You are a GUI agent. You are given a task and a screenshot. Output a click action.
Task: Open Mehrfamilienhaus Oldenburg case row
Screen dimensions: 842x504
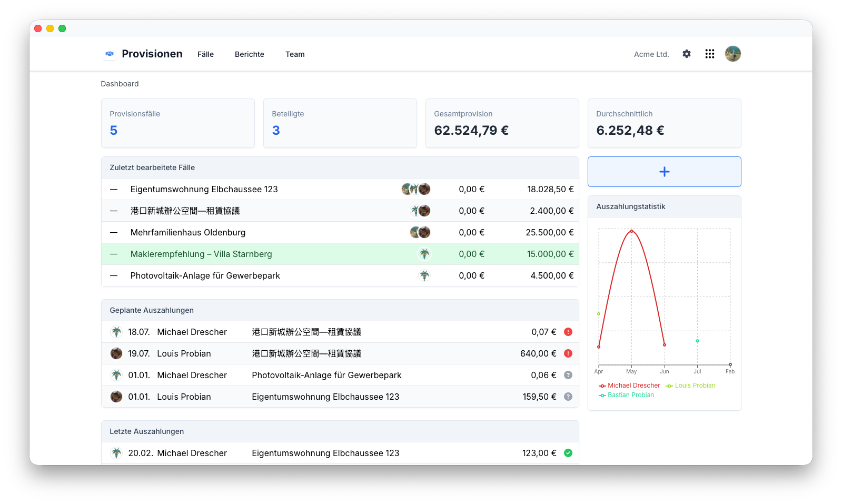pos(340,232)
